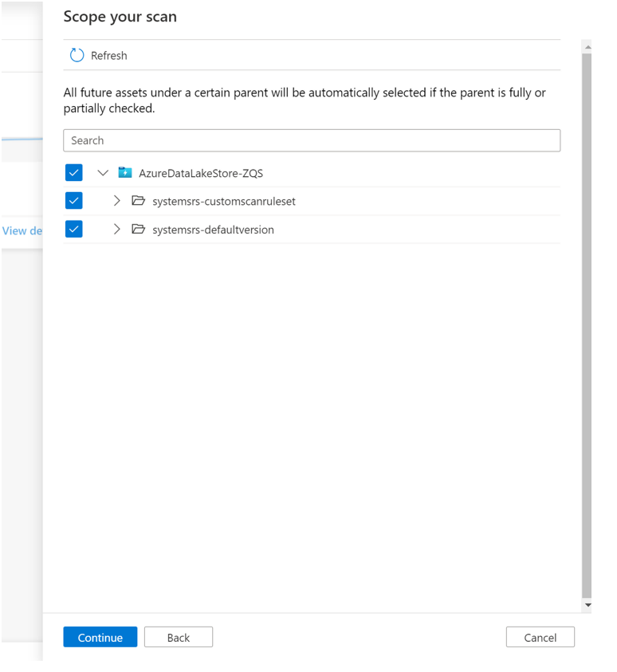Select the systemsrs-customscanruleset label

coord(224,202)
